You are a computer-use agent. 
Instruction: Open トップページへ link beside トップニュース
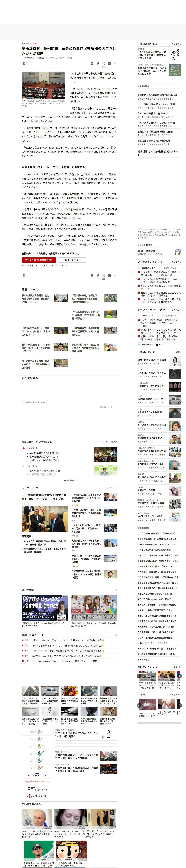(x=111, y=488)
